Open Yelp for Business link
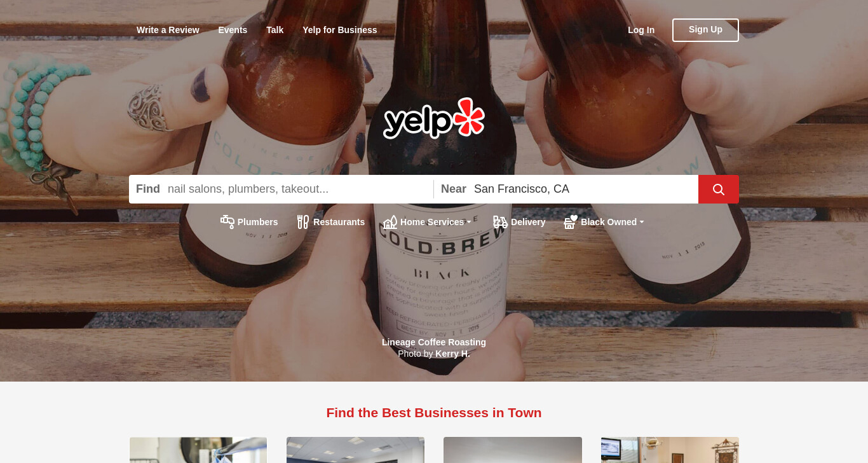The height and width of the screenshot is (463, 868). point(340,30)
